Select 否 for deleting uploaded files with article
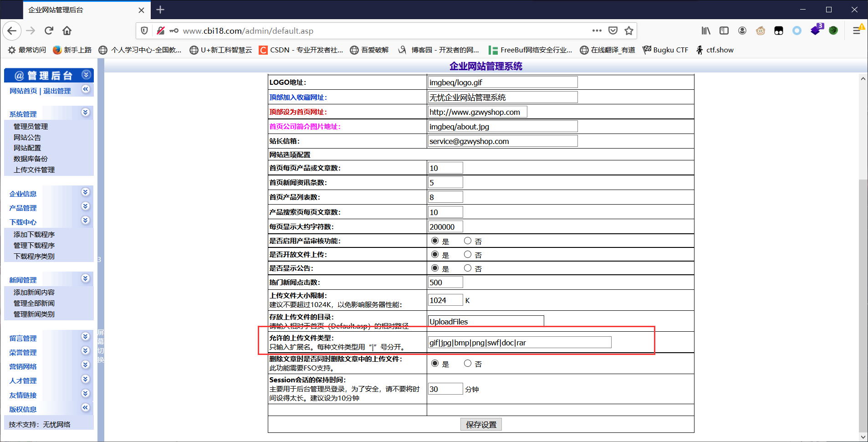 [468, 363]
